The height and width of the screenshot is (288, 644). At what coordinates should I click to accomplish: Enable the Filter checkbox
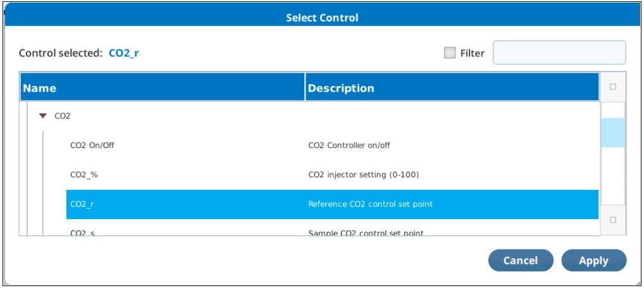click(450, 53)
